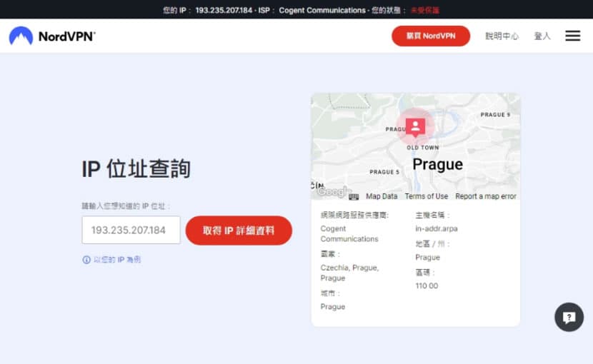This screenshot has height=364, width=593.
Task: Click the red unprotected status text in top bar
Action: (424, 10)
